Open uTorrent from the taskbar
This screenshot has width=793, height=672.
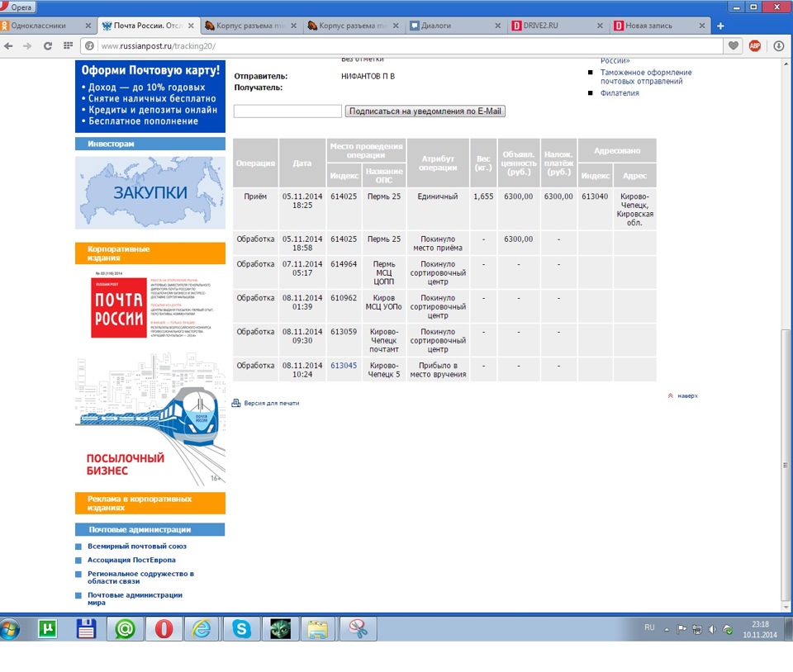(x=48, y=629)
